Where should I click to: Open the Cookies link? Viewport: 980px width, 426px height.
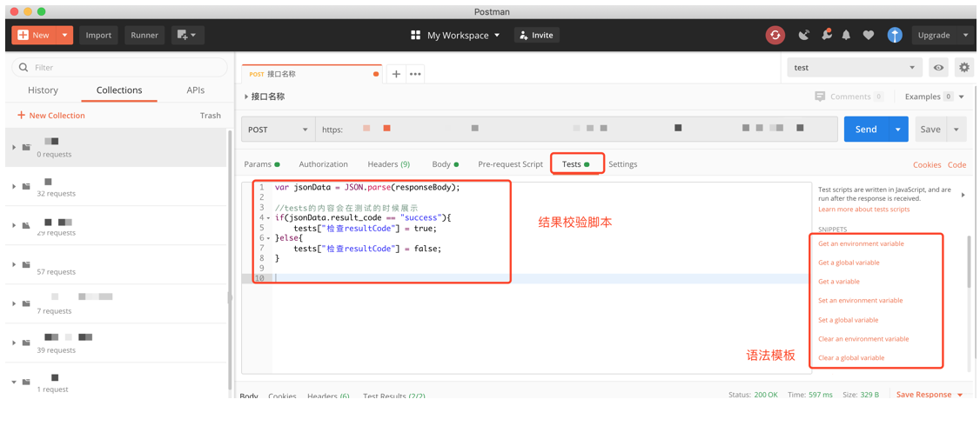coord(927,165)
